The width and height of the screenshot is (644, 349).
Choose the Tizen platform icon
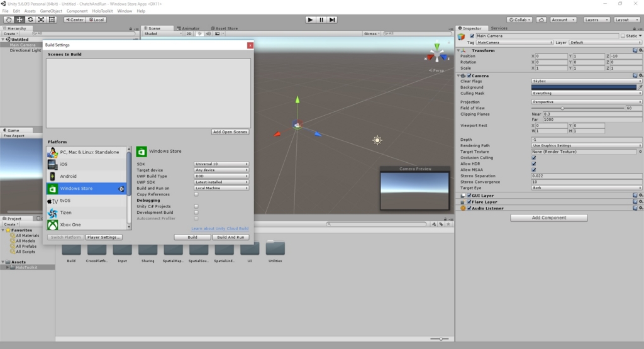pyautogui.click(x=52, y=213)
